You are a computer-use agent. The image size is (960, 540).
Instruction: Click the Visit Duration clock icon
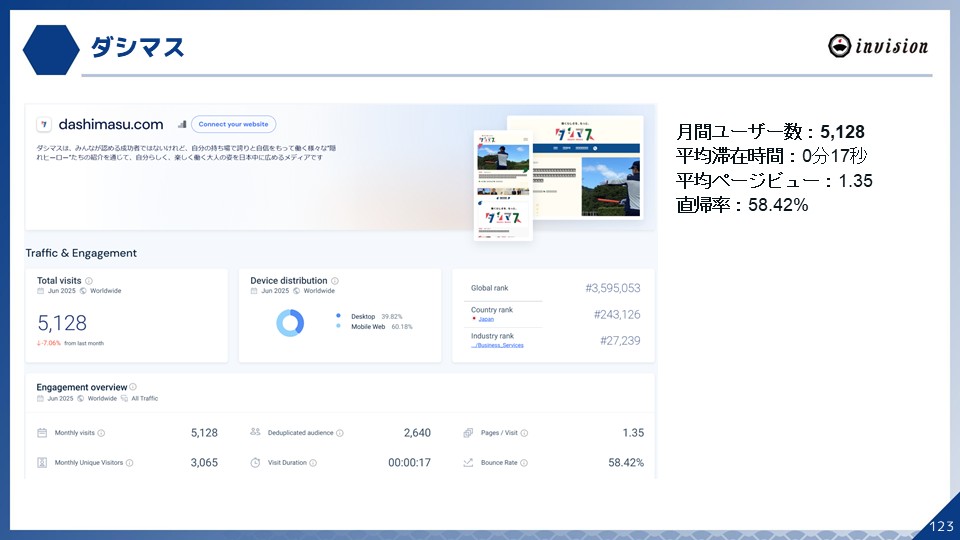(x=255, y=463)
